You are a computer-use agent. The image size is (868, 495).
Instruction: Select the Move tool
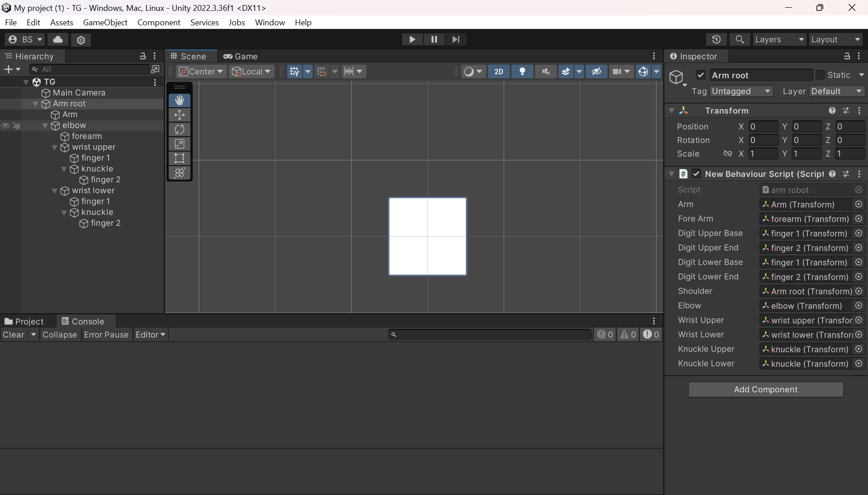180,115
